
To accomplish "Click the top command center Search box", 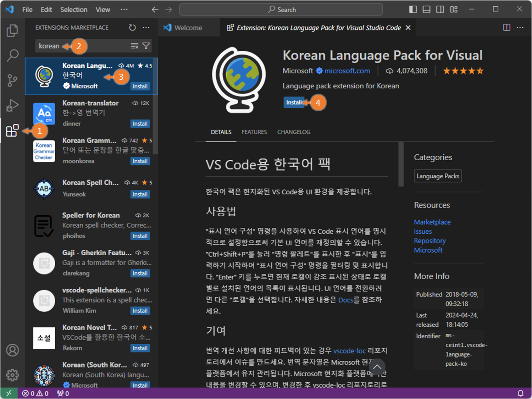I will click(x=281, y=10).
